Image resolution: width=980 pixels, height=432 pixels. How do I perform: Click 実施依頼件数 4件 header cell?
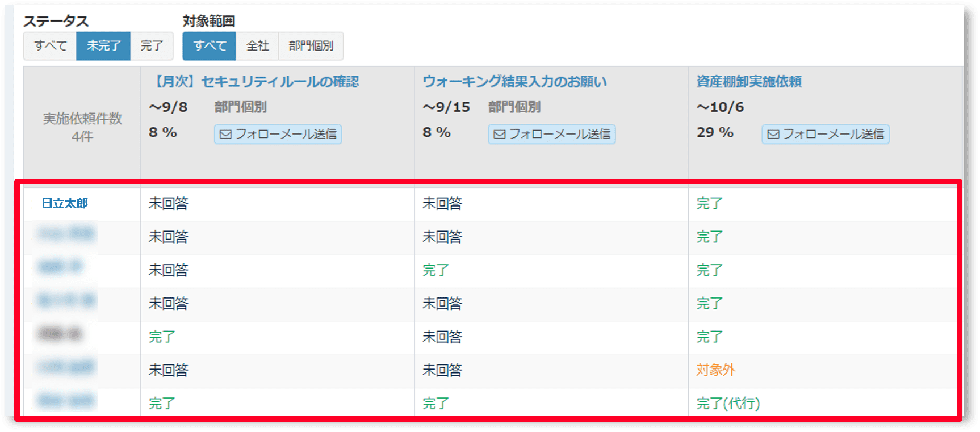(x=82, y=127)
